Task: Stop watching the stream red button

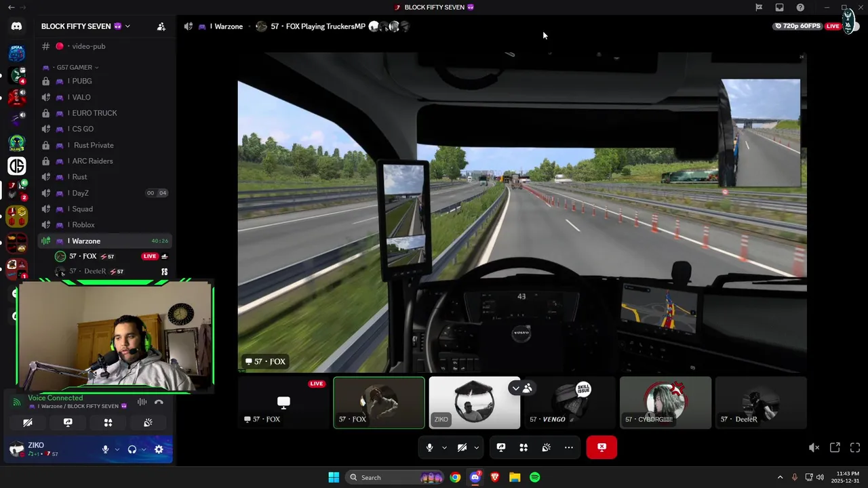Action: tap(601, 447)
